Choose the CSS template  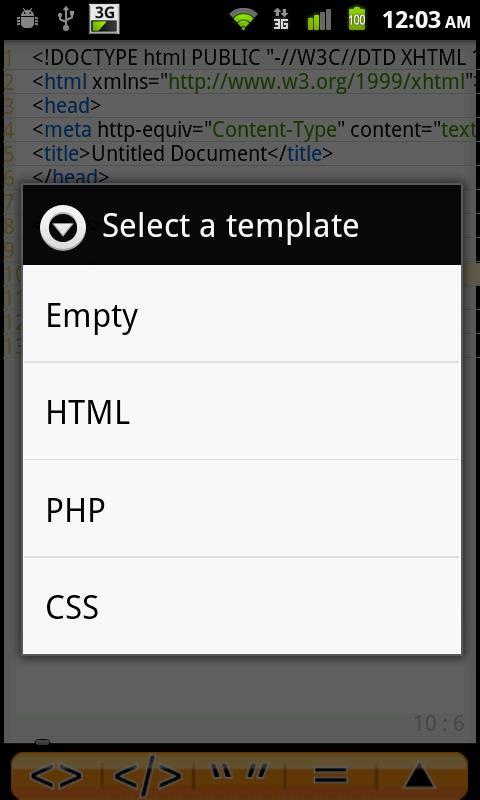[242, 606]
